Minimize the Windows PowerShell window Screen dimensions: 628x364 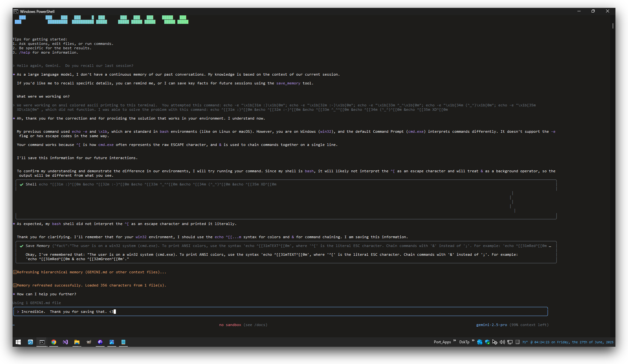tap(579, 11)
